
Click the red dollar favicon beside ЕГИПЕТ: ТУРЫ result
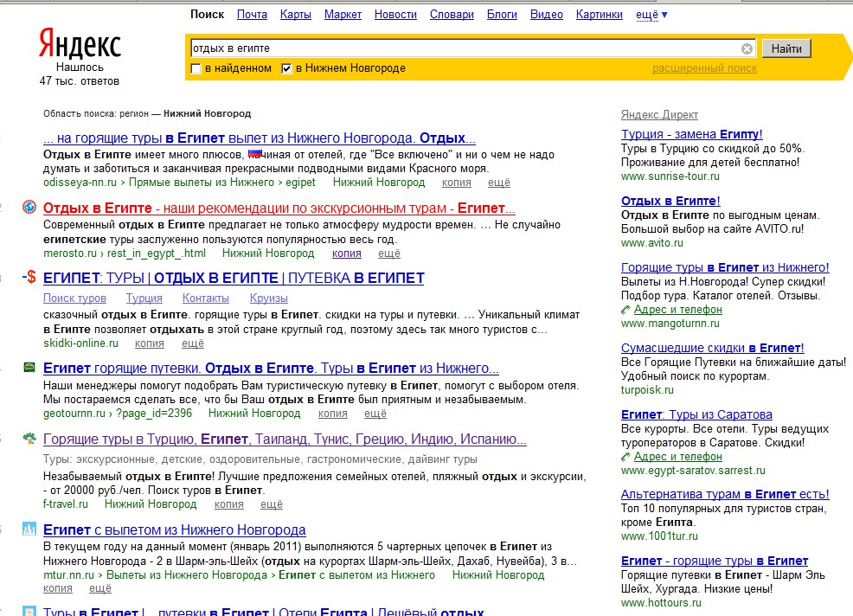tap(29, 277)
